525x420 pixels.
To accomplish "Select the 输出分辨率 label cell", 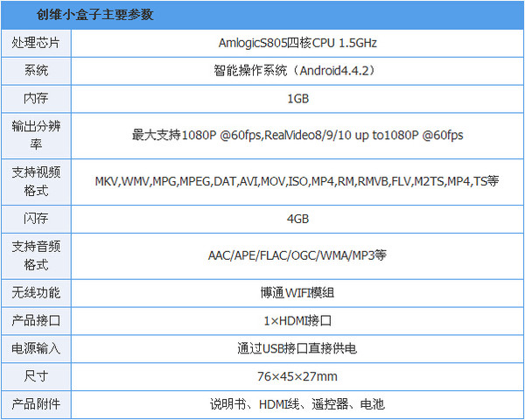I will coord(36,136).
